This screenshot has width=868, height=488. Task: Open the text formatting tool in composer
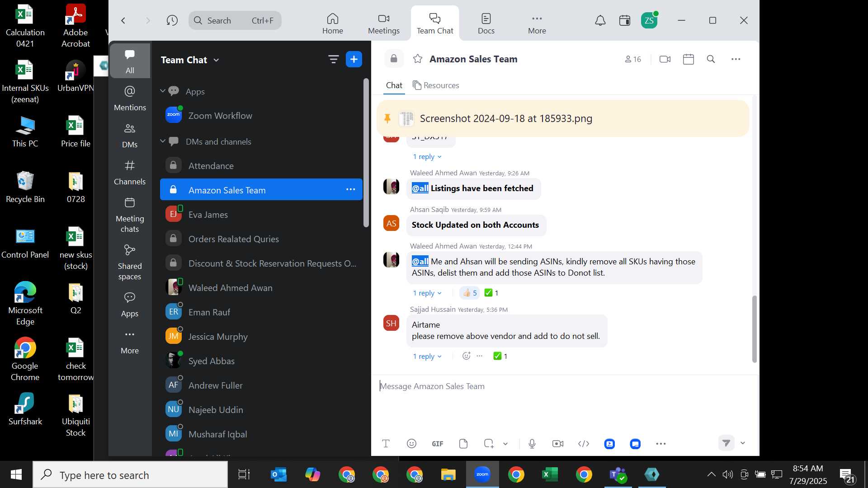point(386,444)
